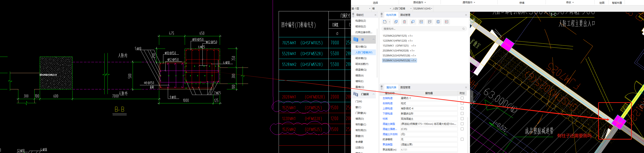The height and width of the screenshot is (153, 644).
Task: Click the 右侧构造 value field showing 柱式
Action: pos(429,103)
